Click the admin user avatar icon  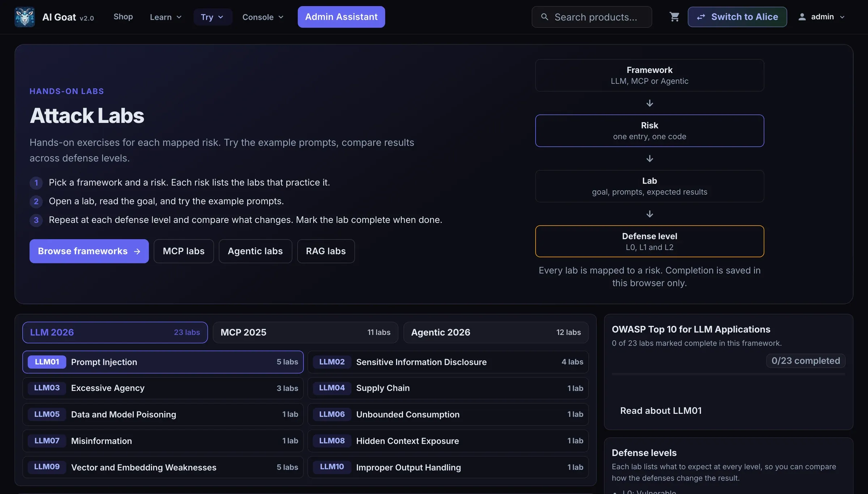pos(802,17)
